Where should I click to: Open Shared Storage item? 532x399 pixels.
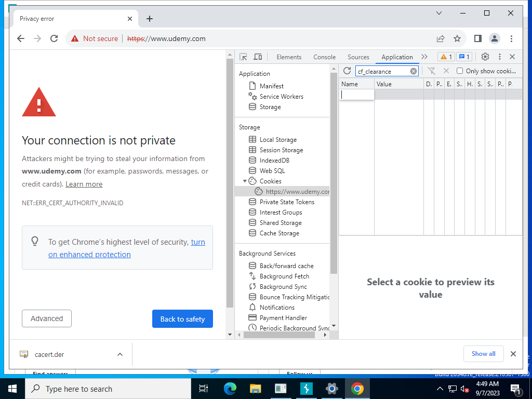[280, 222]
